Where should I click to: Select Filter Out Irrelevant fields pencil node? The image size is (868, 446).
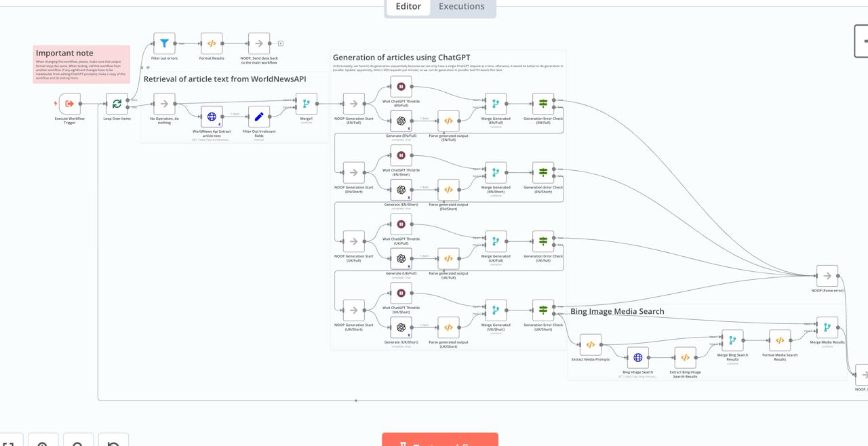click(259, 117)
